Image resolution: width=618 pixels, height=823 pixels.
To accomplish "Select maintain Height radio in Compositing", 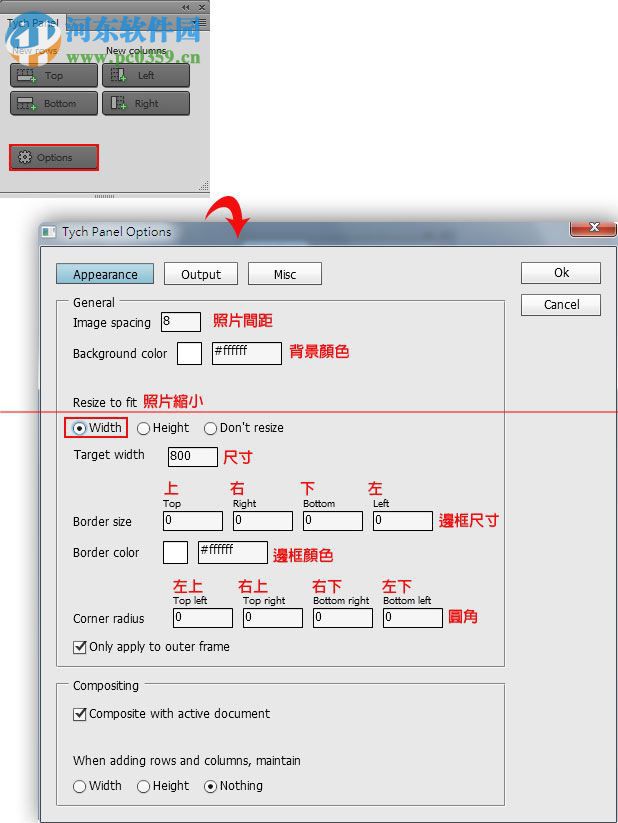I will pos(143,786).
